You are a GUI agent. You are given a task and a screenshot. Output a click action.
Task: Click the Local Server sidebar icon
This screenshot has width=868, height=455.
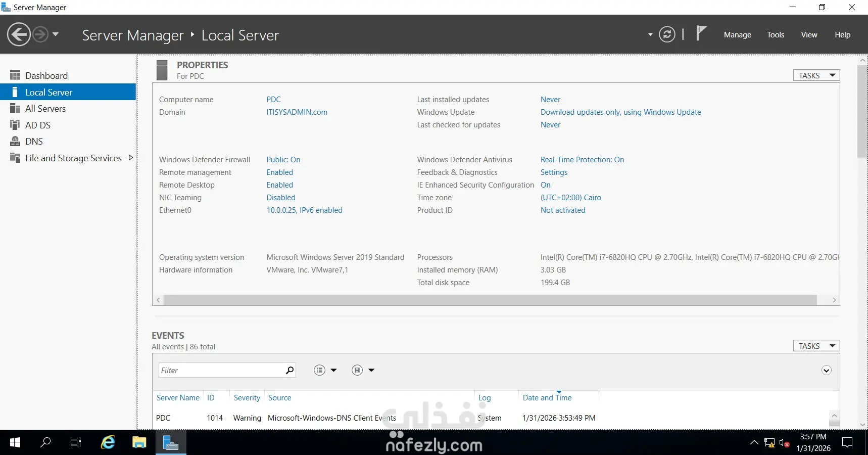click(15, 92)
